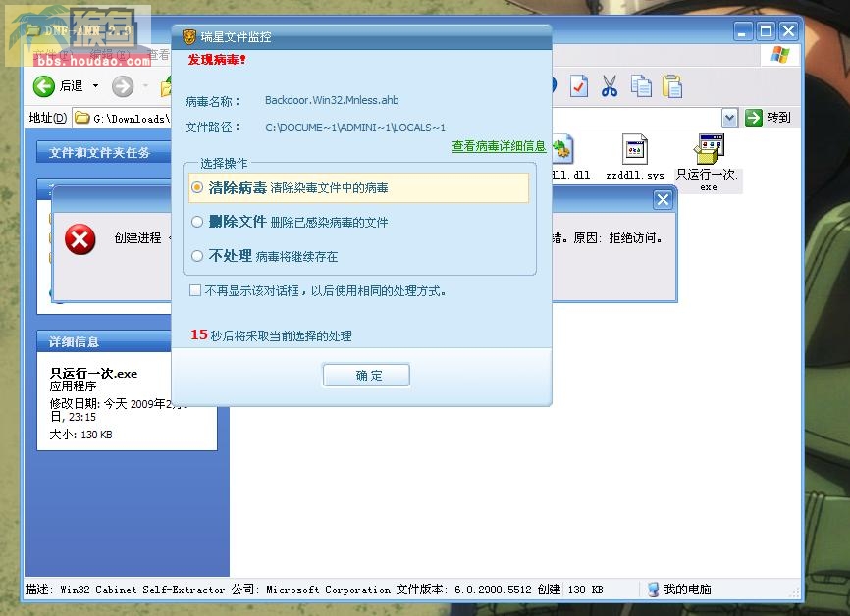
Task: Click the greyed Forward arrow in Explorer toolbar
Action: pos(123,86)
